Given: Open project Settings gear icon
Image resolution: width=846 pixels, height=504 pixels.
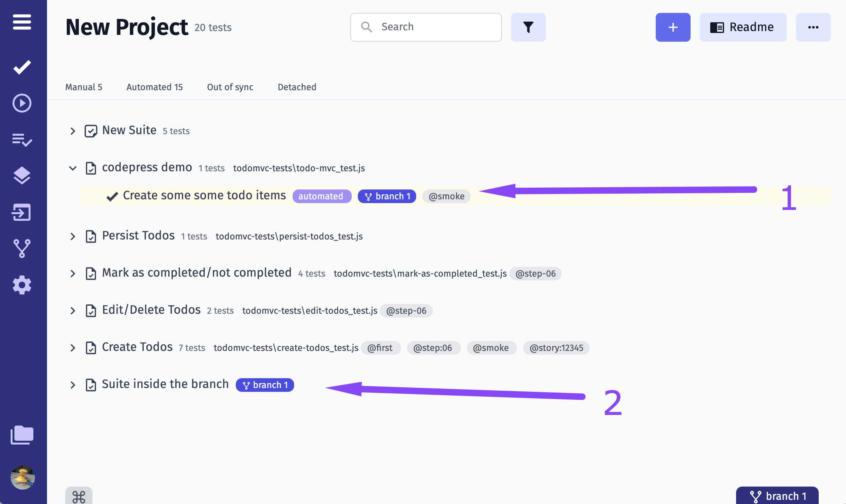Looking at the screenshot, I should (x=22, y=285).
